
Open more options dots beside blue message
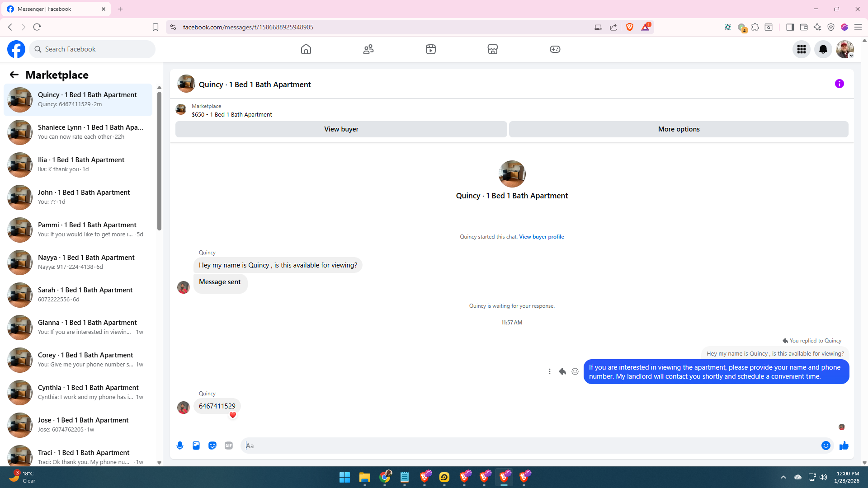click(x=550, y=371)
